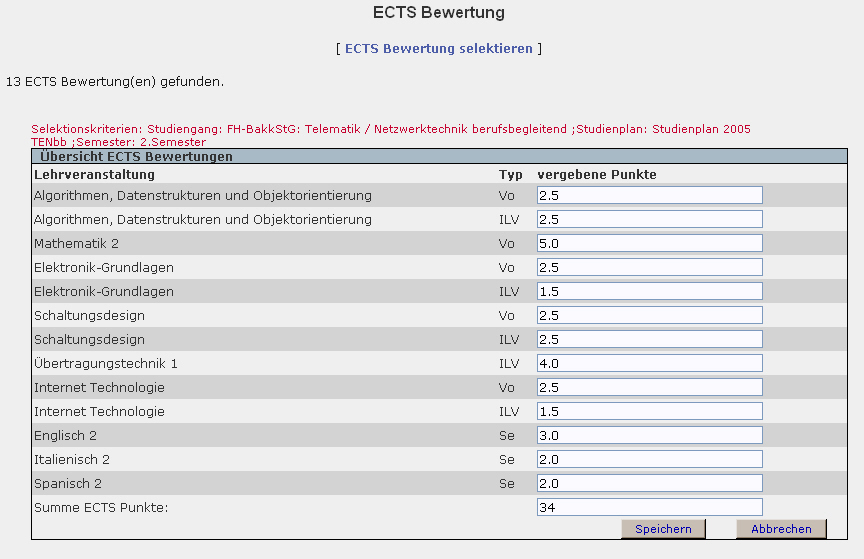Image resolution: width=864 pixels, height=559 pixels.
Task: Select the Mathematik 2 points field
Action: 650,243
